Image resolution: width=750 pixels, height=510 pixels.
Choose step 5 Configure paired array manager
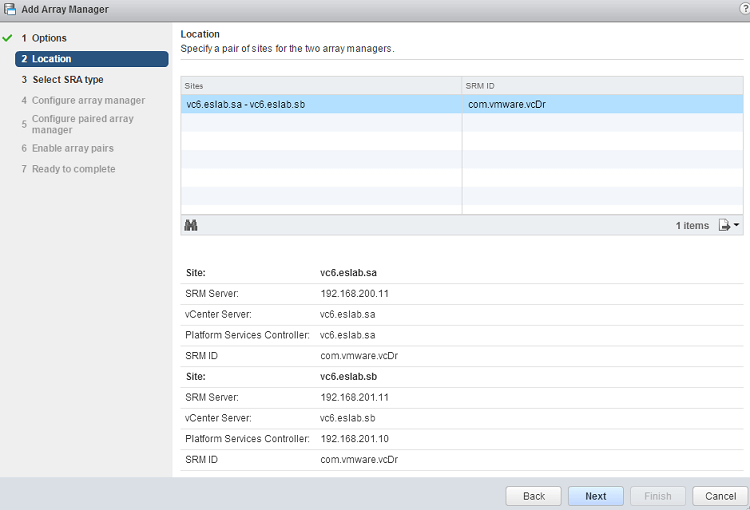(82, 124)
